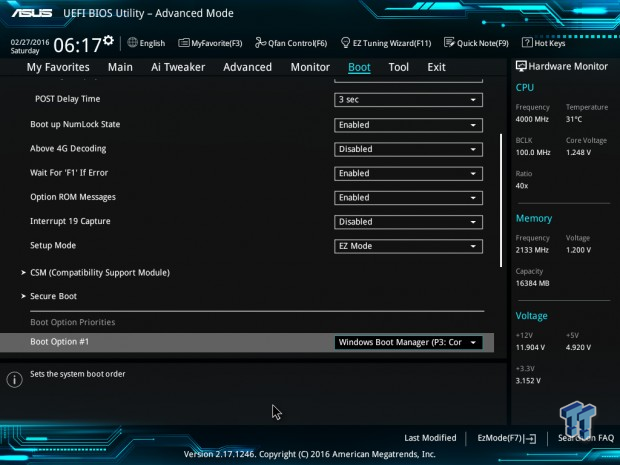Click the 06:17 clock display
This screenshot has width=620, height=465.
77,45
